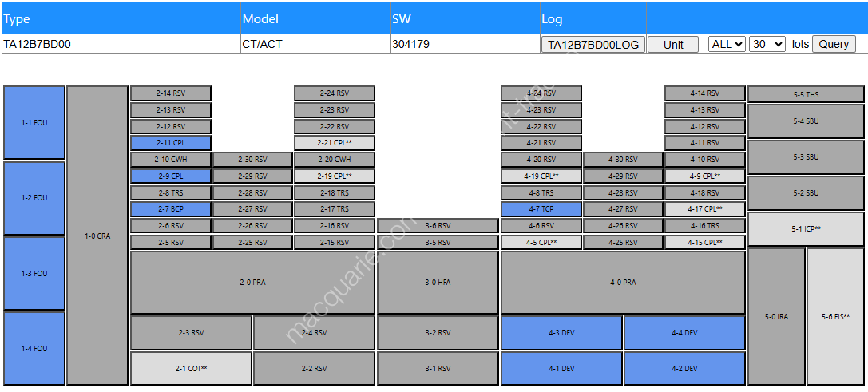Open the 4-7 TCP unit
868x392 pixels.
(x=541, y=209)
